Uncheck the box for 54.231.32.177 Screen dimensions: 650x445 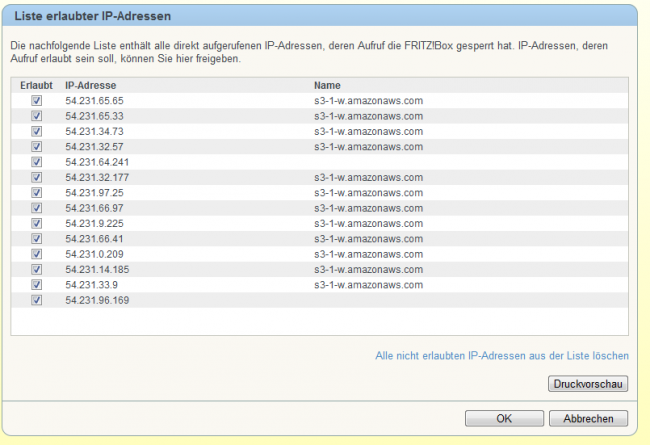tap(36, 177)
